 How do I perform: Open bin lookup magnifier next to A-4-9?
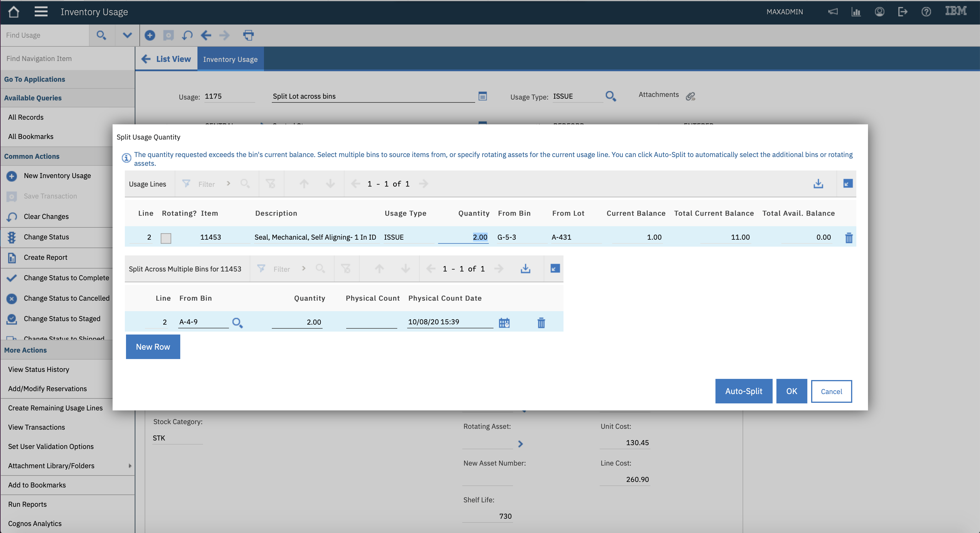tap(237, 323)
